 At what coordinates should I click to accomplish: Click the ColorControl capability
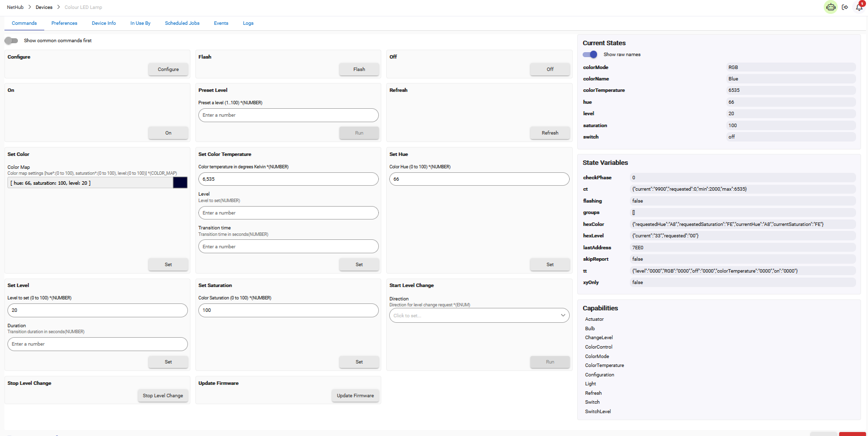(x=599, y=347)
